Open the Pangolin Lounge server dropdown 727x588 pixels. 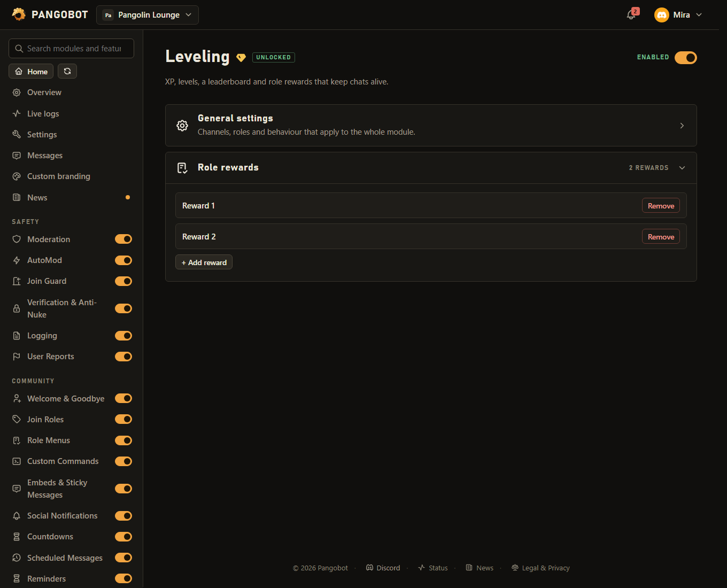tap(148, 15)
